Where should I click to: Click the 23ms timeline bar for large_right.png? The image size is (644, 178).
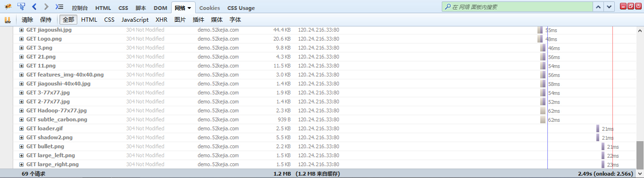603,165
